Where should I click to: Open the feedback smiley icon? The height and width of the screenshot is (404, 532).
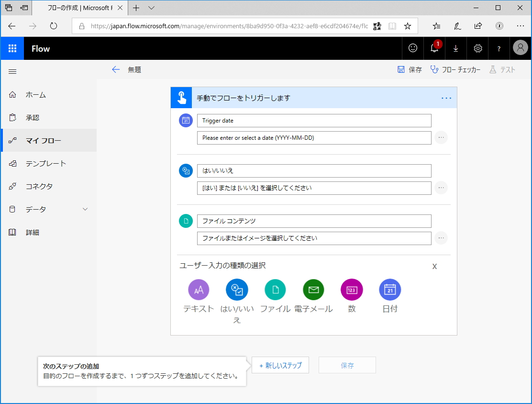(412, 48)
